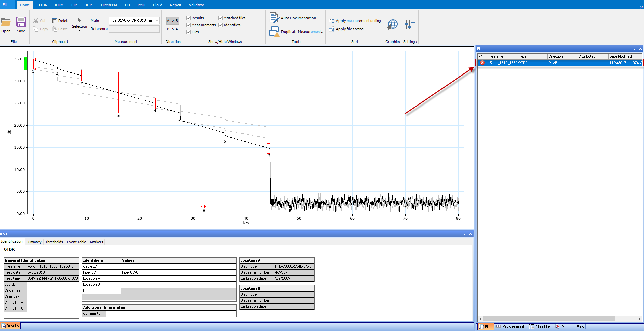The image size is (644, 331).
Task: Switch to Identifiers bottom panel tab
Action: pos(541,327)
